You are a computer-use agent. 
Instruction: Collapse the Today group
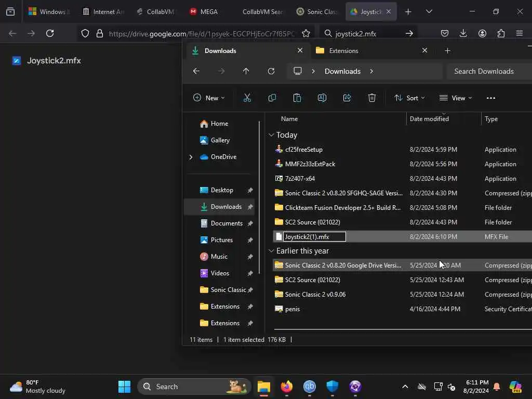coord(271,135)
